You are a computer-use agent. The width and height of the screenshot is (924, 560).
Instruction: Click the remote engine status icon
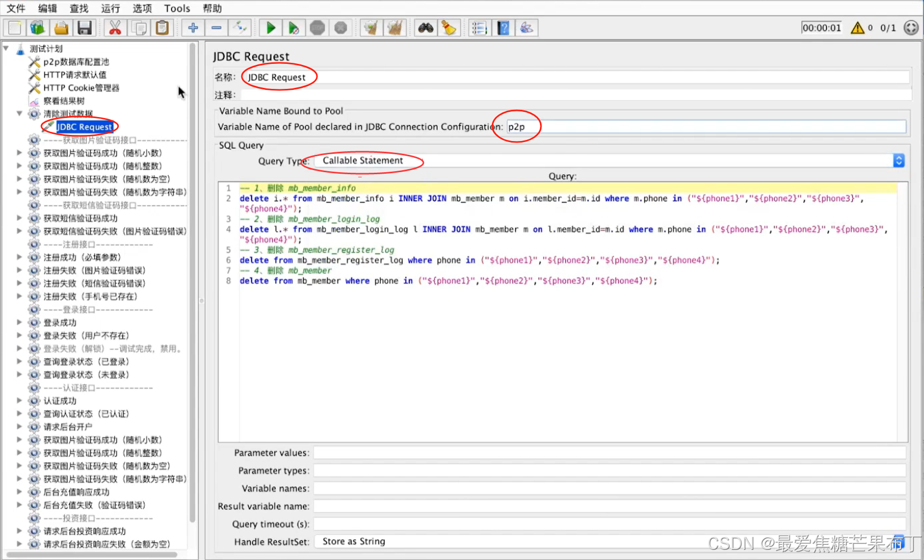tap(911, 28)
